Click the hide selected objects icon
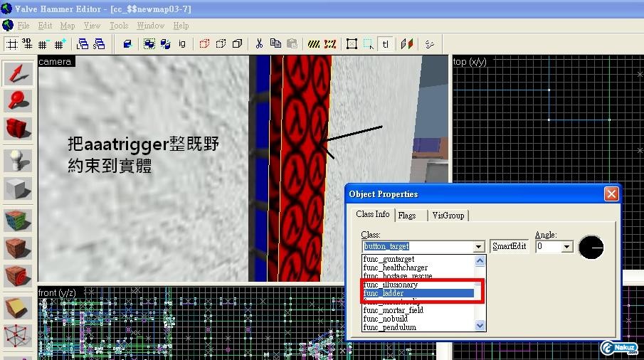This screenshot has height=360, width=644. point(204,44)
